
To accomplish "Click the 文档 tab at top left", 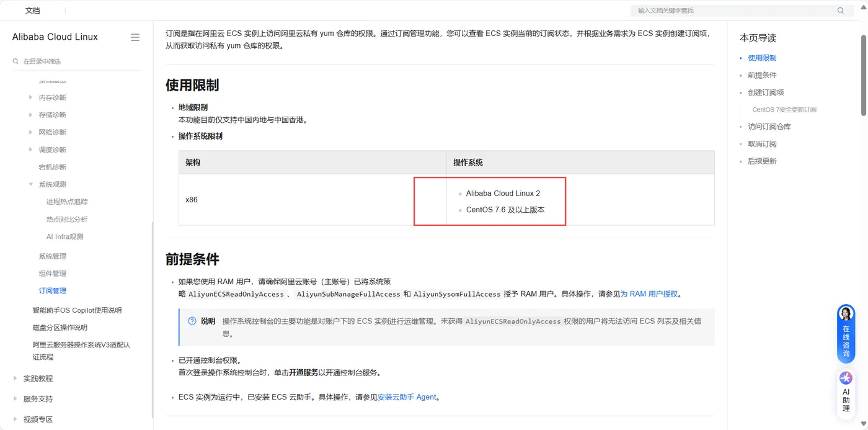I will (x=33, y=11).
